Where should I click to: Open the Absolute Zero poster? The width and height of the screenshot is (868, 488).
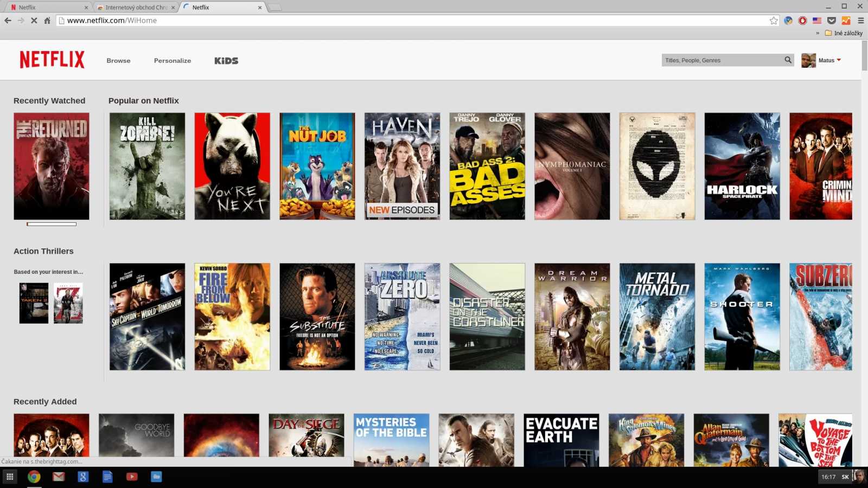pos(402,317)
